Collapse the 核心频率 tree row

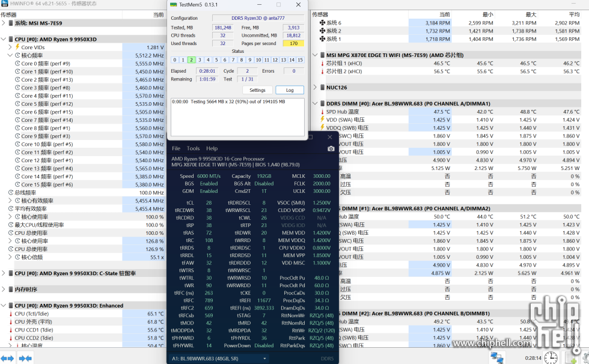10,55
